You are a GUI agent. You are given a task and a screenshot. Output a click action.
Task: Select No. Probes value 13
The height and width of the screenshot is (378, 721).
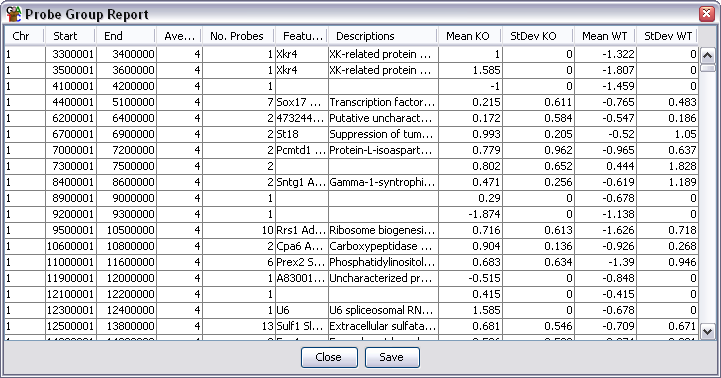[x=239, y=326]
